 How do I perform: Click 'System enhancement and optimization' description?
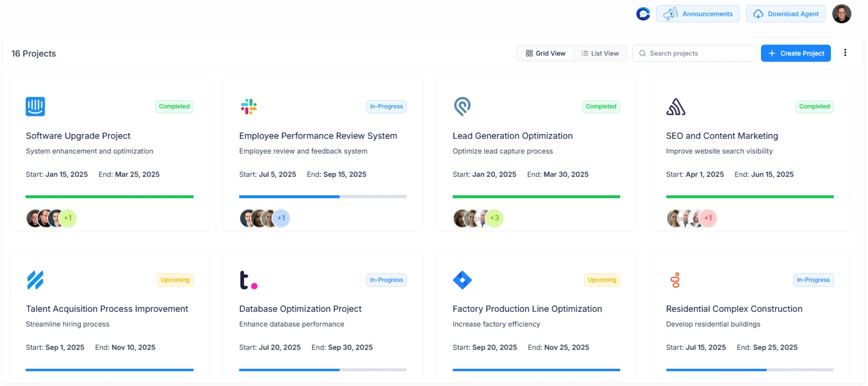click(x=89, y=151)
